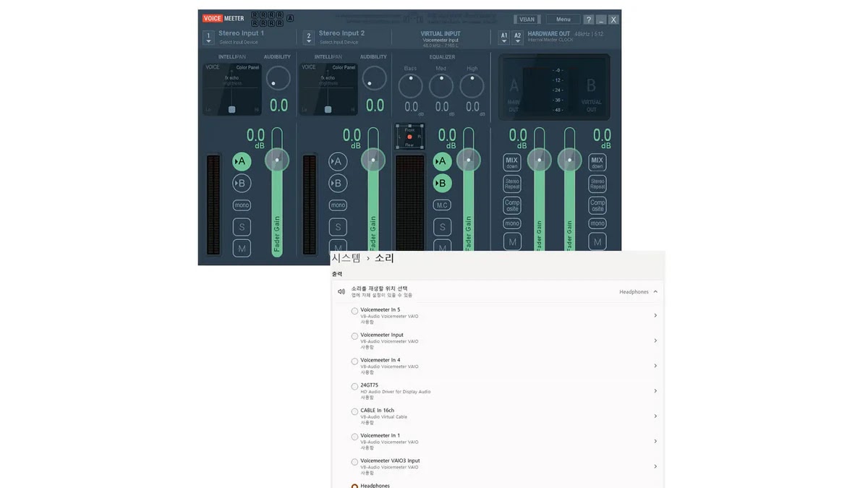Click the Bass equalizer knob
868x488 pixels.
pyautogui.click(x=411, y=86)
